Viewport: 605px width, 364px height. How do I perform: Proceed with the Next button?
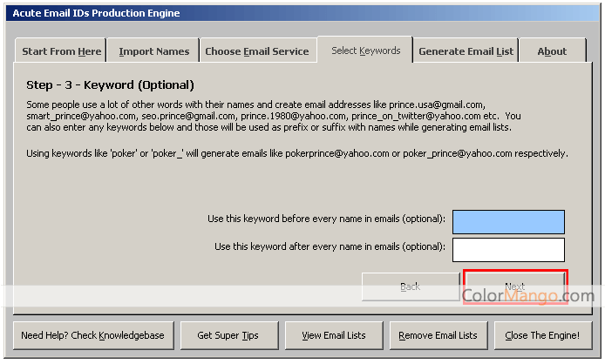(515, 286)
